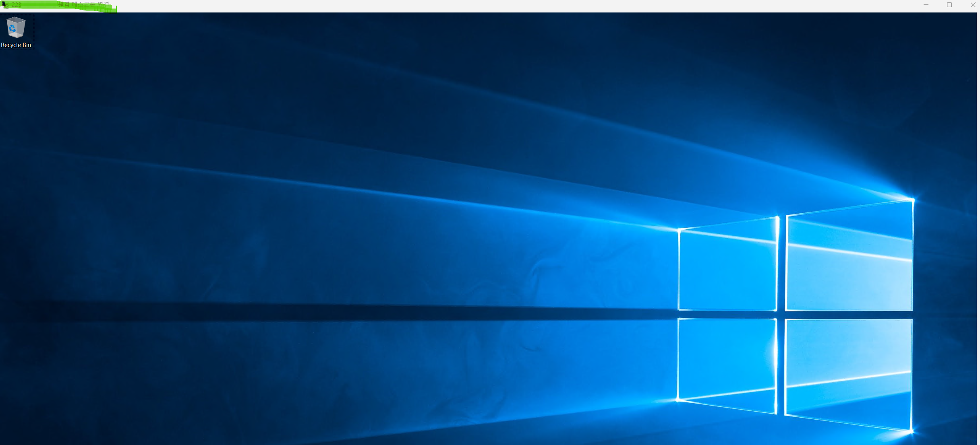
Task: Click the horizontal gap between the left logo panes
Action: 727,315
